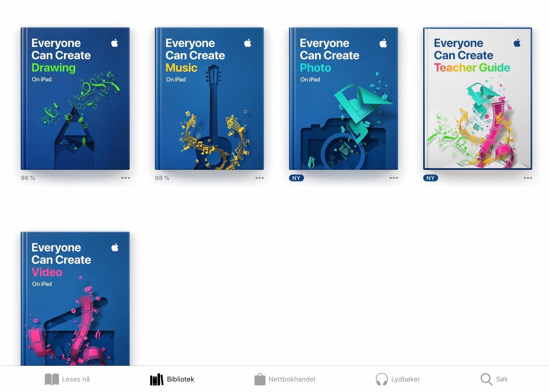Screen dimensions: 549x392
Task: Open more options for Music book
Action: [x=260, y=178]
